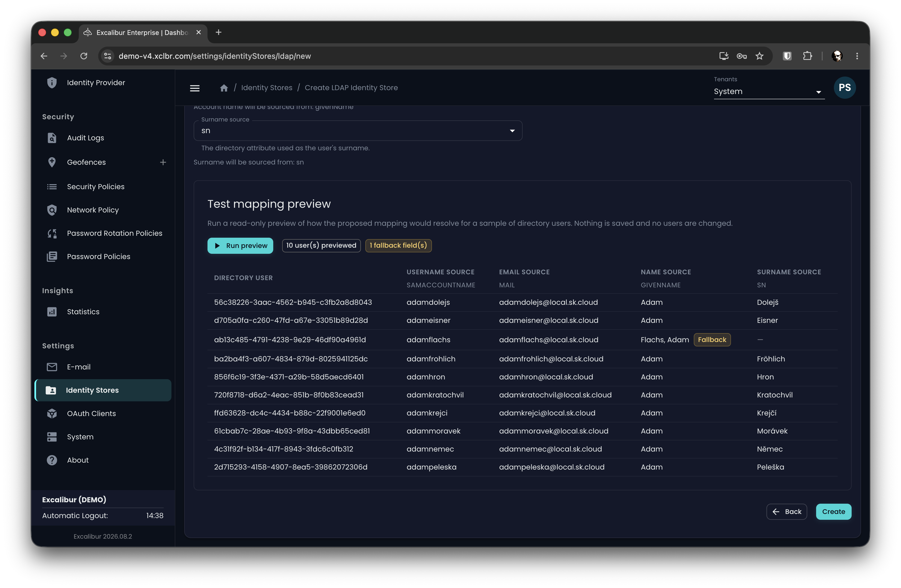Open the Password Rotation Policies icon
The image size is (901, 588).
(52, 233)
